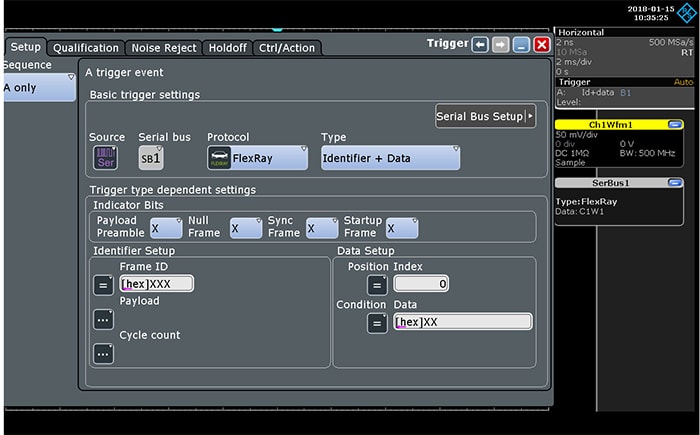Click the Horizontal settings label
The height and width of the screenshot is (435, 700).
click(581, 32)
